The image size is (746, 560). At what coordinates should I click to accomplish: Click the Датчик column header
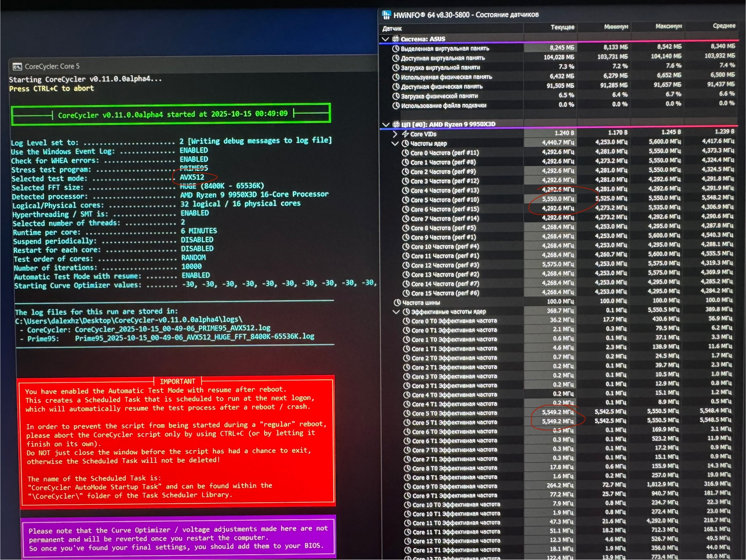[x=392, y=28]
